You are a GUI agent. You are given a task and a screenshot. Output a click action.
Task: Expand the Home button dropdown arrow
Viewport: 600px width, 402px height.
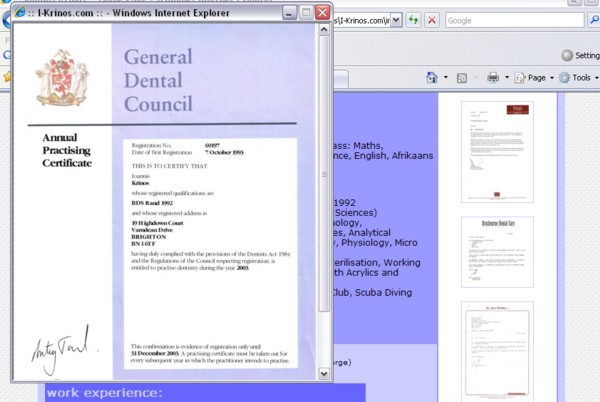[446, 78]
